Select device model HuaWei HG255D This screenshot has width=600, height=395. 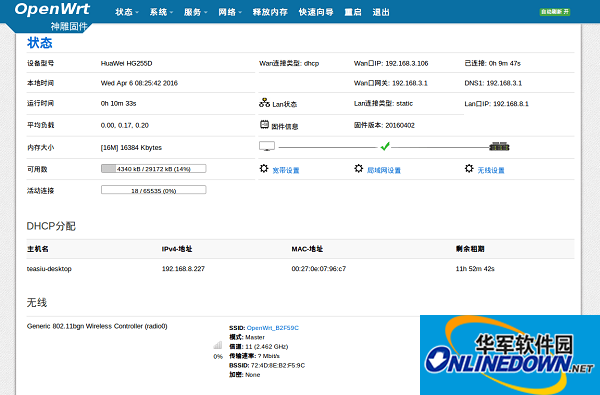[126, 64]
